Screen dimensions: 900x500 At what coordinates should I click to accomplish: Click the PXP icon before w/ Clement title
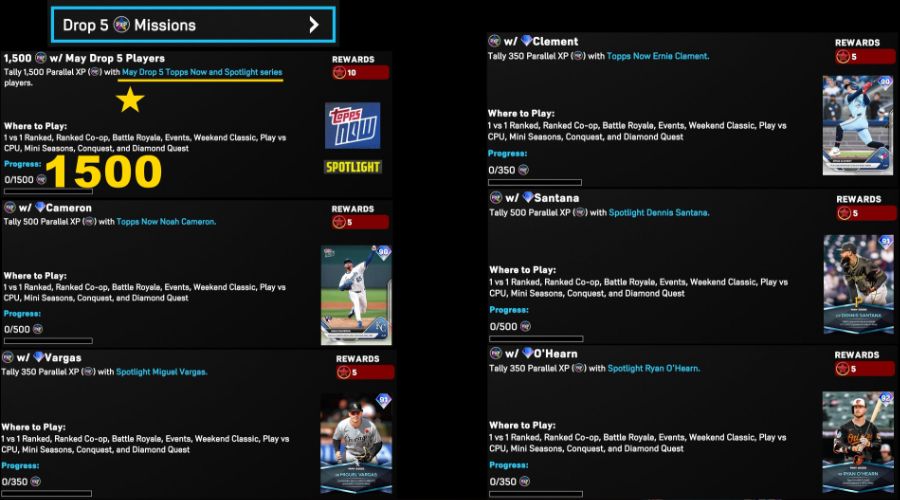pos(494,41)
